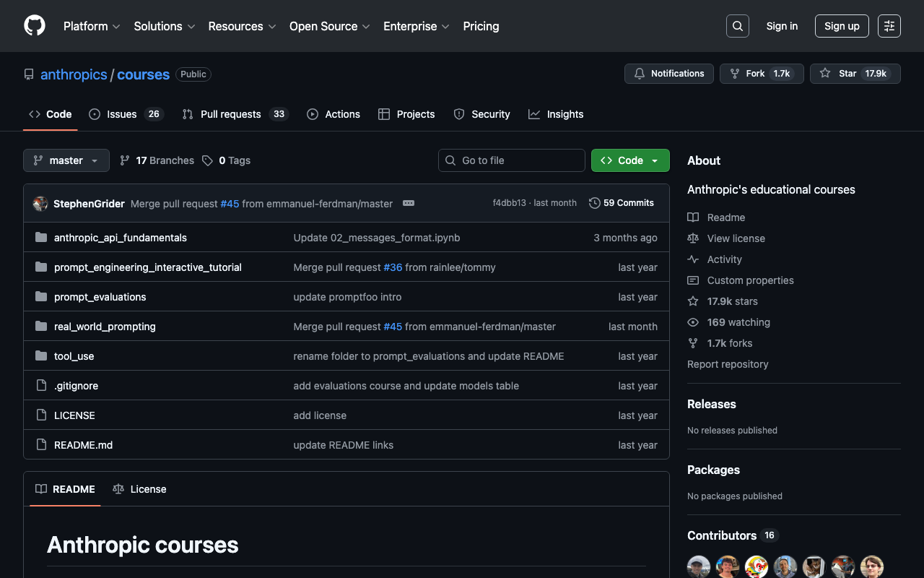This screenshot has height=578, width=924.
Task: Open the Notifications bell button
Action: point(668,74)
